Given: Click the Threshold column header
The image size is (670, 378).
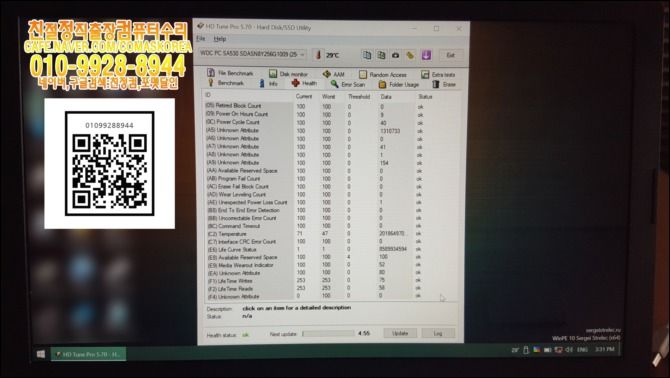Looking at the screenshot, I should (x=359, y=97).
